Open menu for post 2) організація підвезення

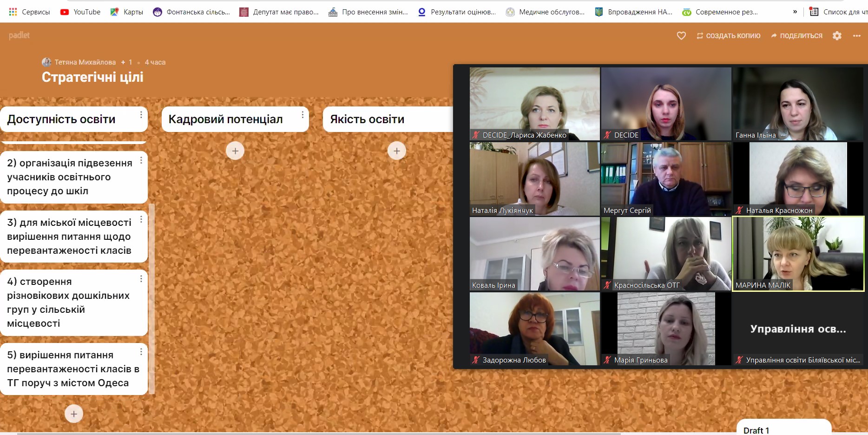[x=141, y=160]
